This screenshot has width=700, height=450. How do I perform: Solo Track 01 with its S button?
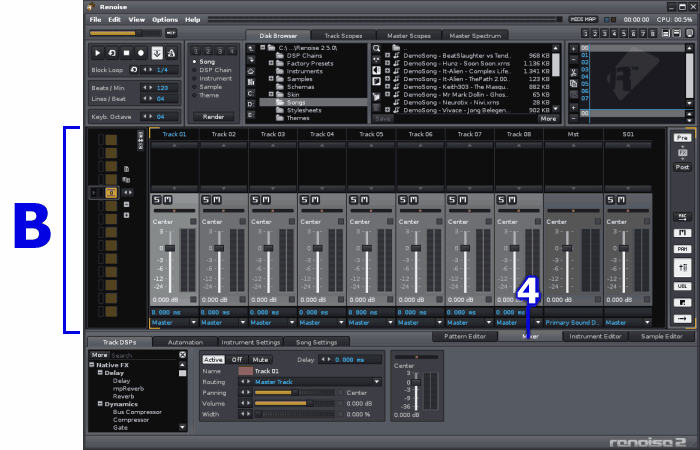(157, 200)
